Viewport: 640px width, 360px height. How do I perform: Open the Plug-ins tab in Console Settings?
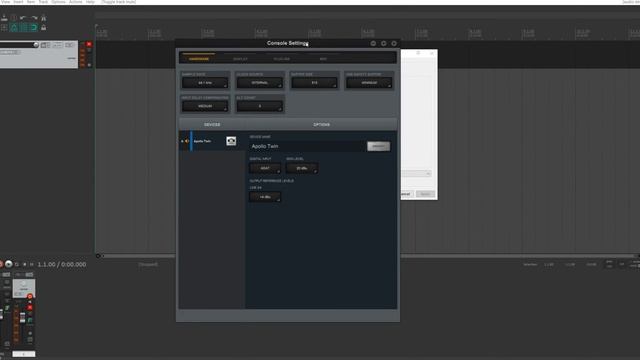pyautogui.click(x=282, y=59)
